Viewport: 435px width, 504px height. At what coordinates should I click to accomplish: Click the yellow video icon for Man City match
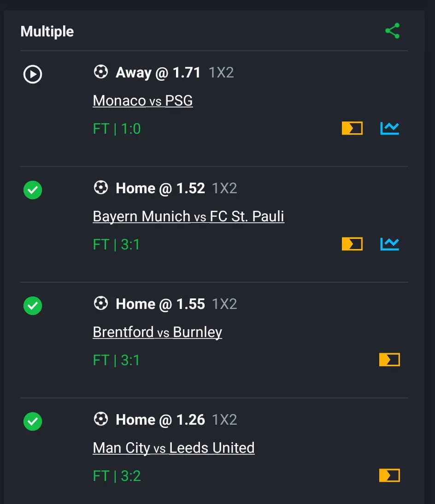[389, 476]
